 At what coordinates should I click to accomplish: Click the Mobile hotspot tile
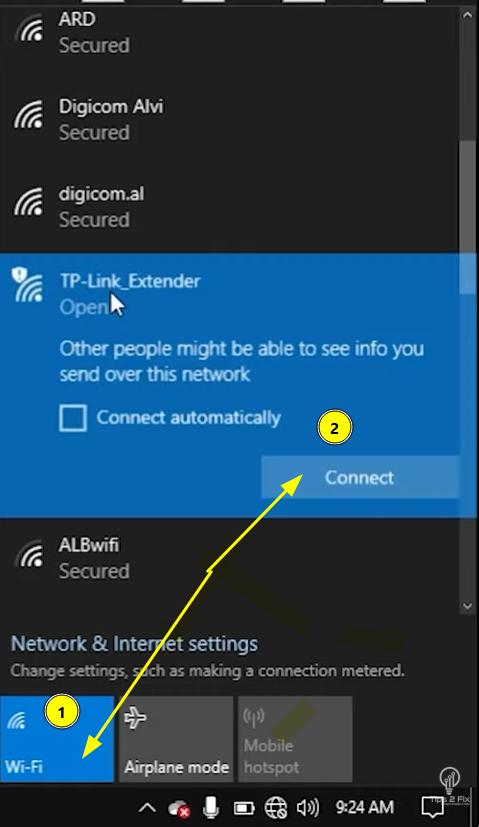coord(295,739)
